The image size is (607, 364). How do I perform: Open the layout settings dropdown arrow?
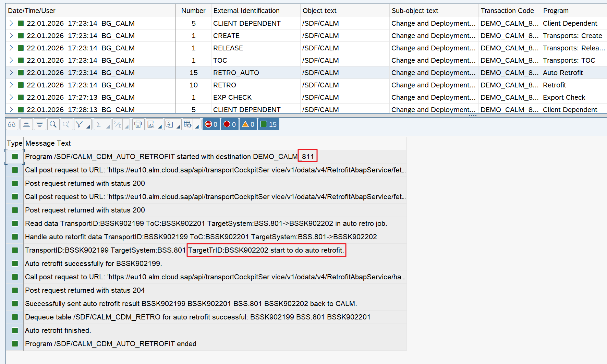197,126
